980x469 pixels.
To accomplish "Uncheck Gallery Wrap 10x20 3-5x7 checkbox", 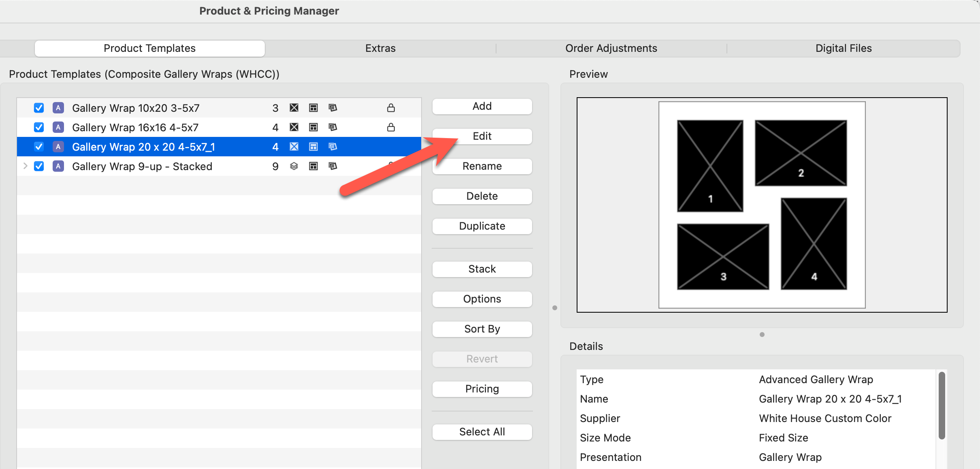I will [39, 108].
